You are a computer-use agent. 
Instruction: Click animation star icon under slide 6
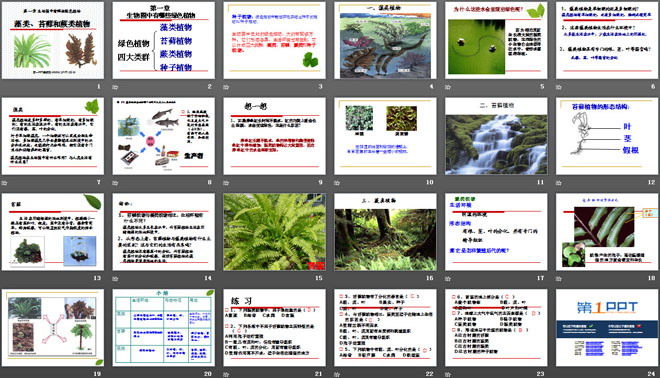(559, 87)
